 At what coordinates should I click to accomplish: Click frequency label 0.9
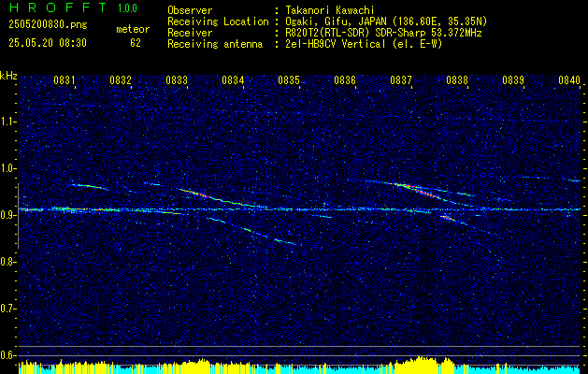[x=8, y=215]
